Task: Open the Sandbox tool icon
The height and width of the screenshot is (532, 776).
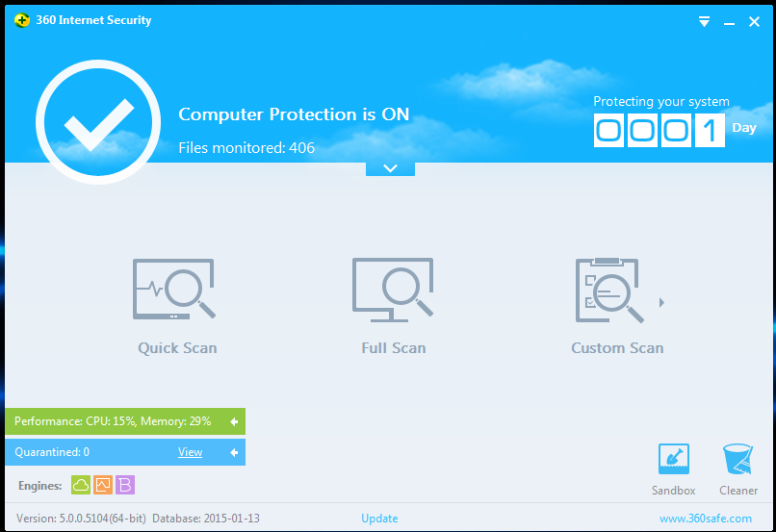Action: click(x=674, y=459)
